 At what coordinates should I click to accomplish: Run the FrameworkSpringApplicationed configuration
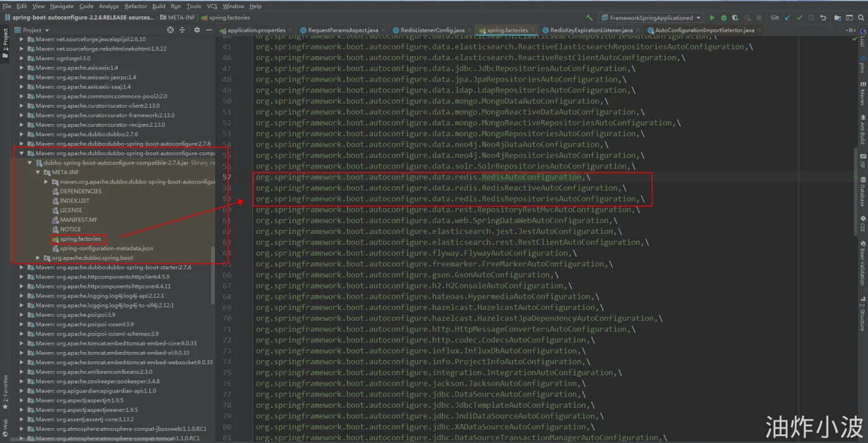coord(712,17)
